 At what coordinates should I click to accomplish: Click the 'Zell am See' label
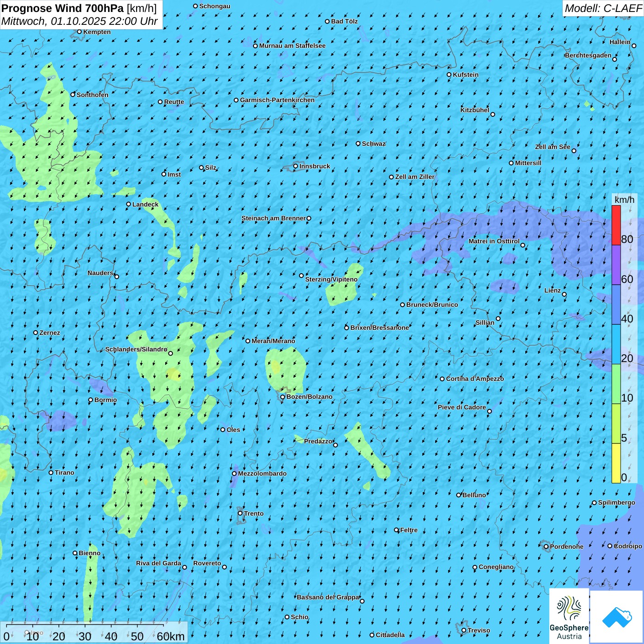click(552, 147)
